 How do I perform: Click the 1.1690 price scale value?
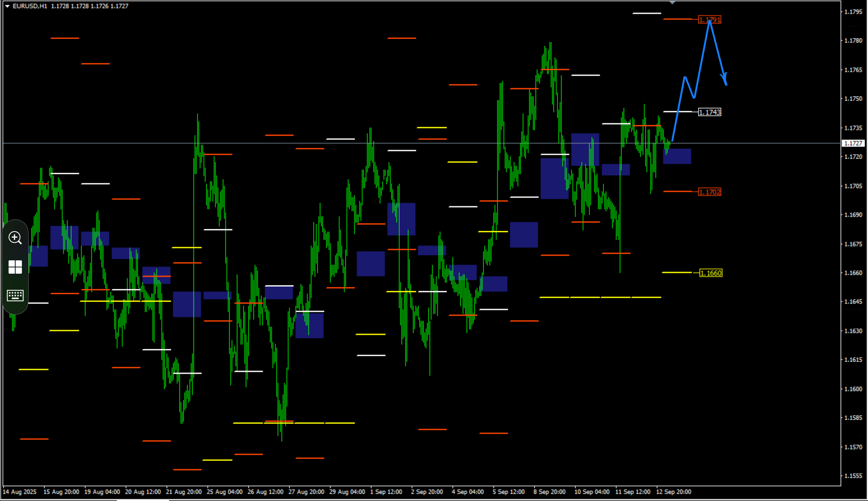pyautogui.click(x=853, y=215)
